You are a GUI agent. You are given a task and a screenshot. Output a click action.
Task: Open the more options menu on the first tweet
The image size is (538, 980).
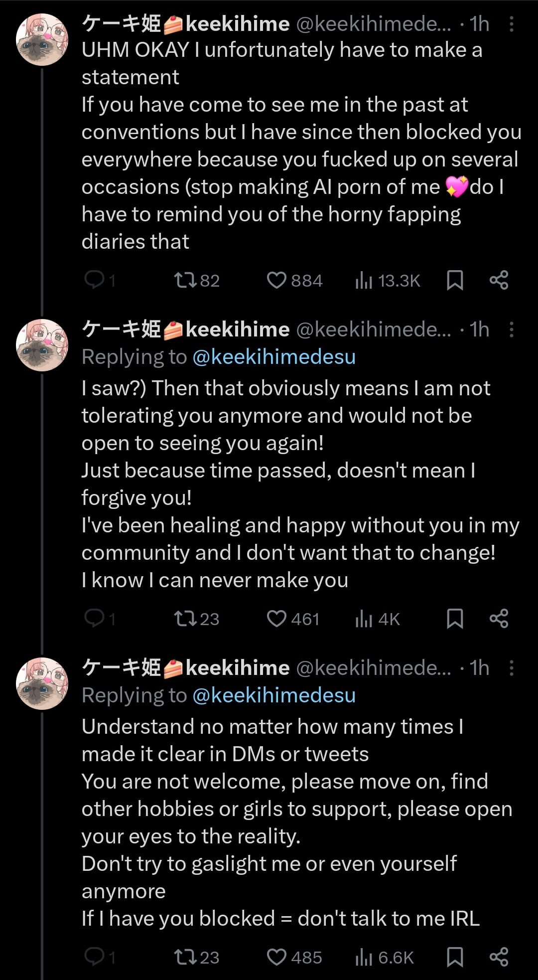[511, 23]
